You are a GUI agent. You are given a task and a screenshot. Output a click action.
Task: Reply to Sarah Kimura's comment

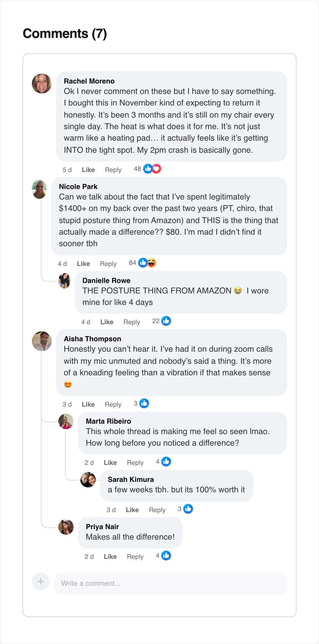[x=157, y=510]
